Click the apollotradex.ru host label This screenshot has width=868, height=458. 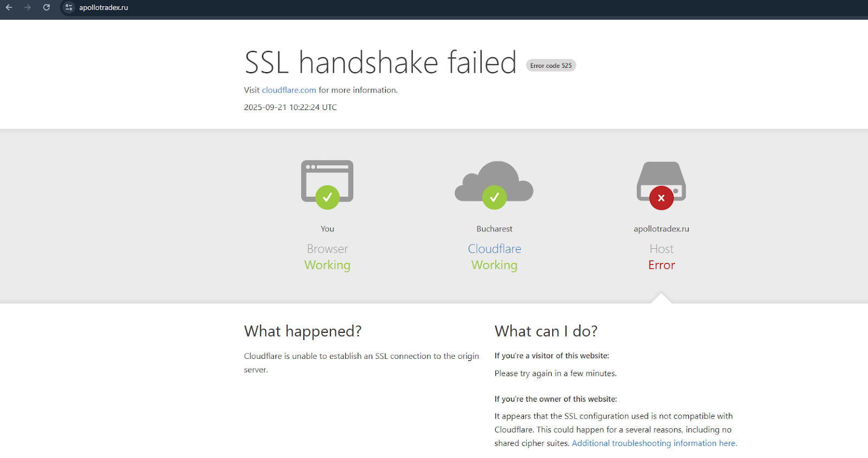pyautogui.click(x=661, y=229)
